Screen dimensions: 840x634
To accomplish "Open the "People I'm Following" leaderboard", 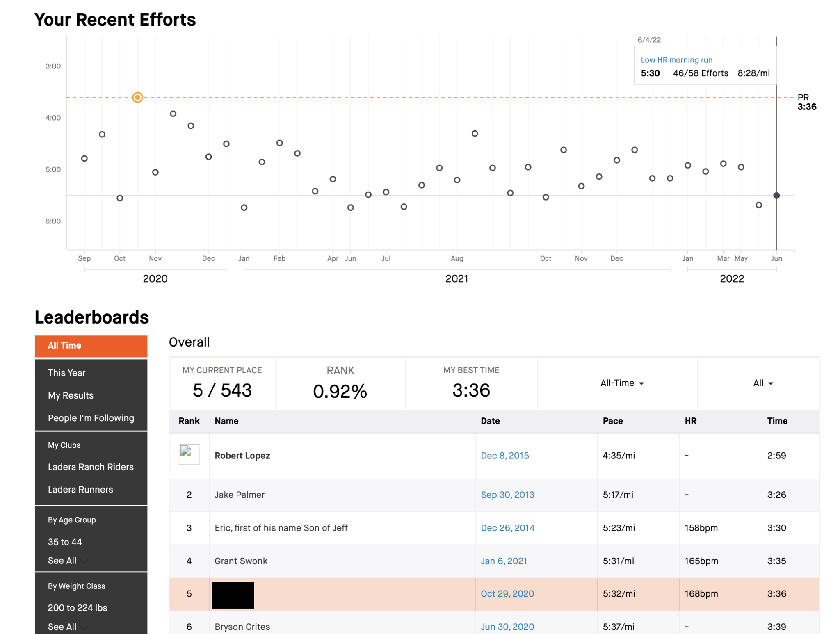I will 91,418.
